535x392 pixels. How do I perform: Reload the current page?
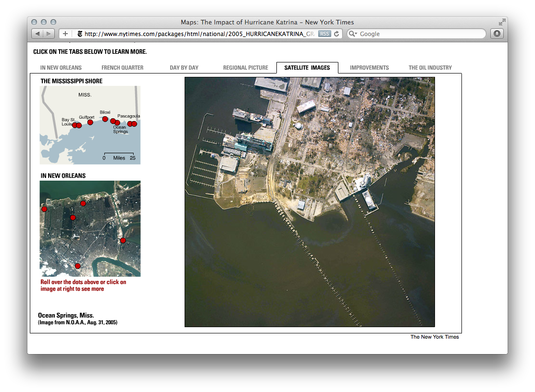click(336, 34)
